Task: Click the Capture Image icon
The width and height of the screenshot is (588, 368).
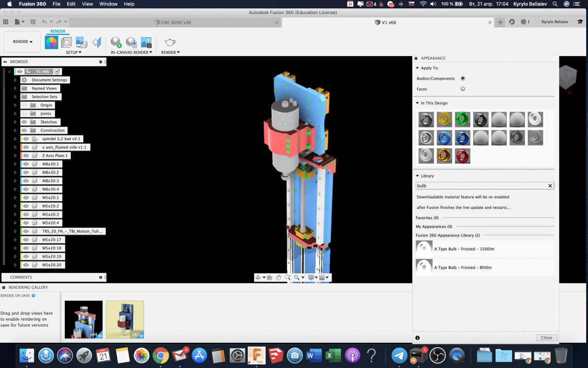Action: point(146,43)
